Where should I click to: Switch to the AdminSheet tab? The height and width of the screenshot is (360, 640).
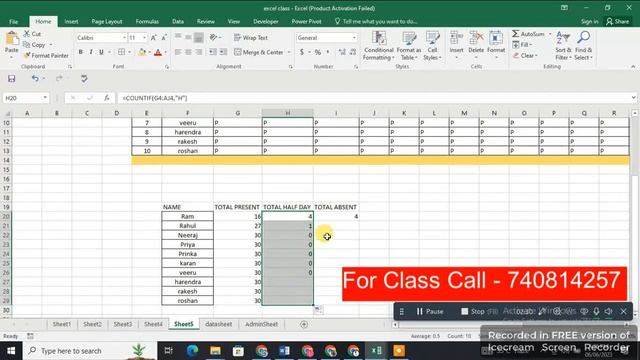coord(261,324)
